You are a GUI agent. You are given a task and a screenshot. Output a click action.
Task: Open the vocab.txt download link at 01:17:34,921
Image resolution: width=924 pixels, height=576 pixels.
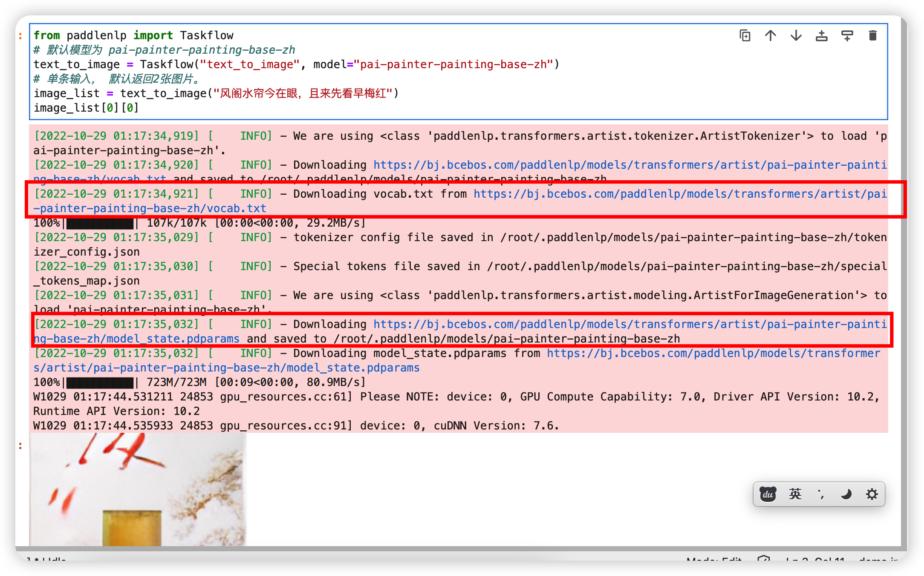(x=680, y=194)
